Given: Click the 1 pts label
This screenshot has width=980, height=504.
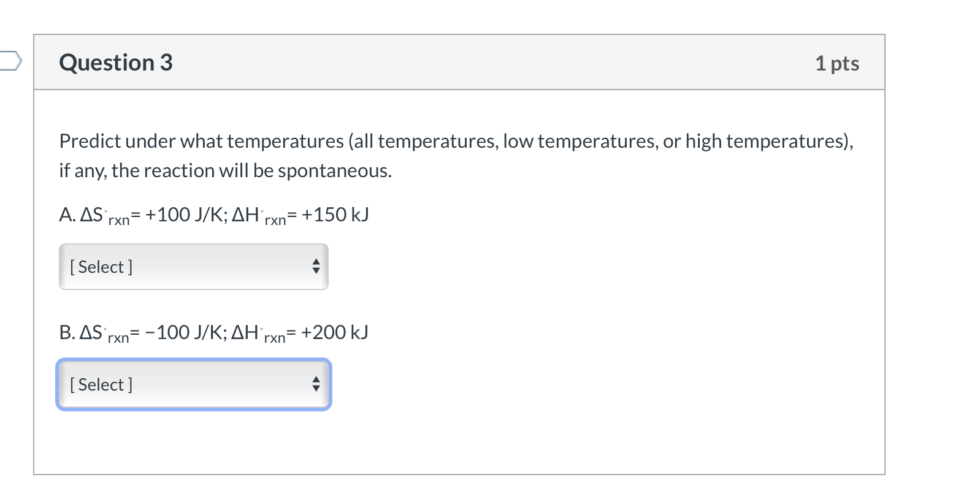Looking at the screenshot, I should 838,62.
